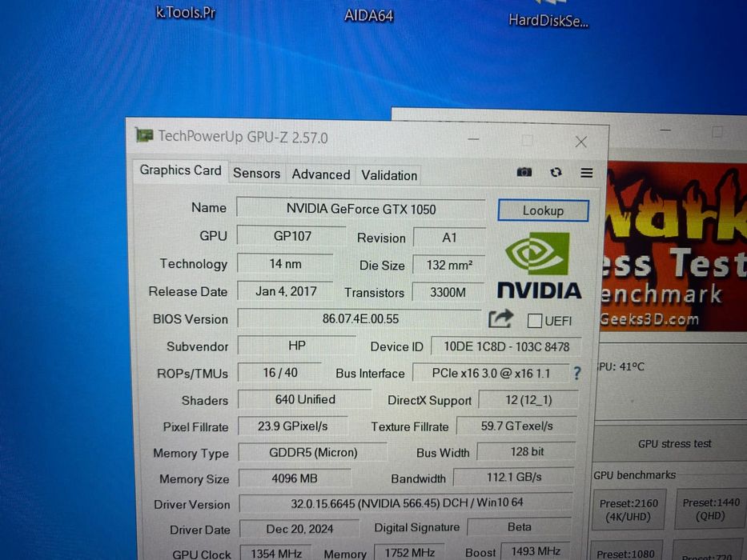This screenshot has height=560, width=747.
Task: Click the Bus Width value 128 bit
Action: (x=527, y=451)
